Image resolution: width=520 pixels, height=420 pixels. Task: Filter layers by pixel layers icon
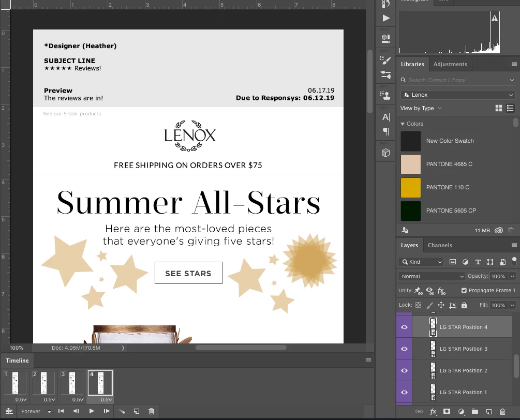pos(453,262)
